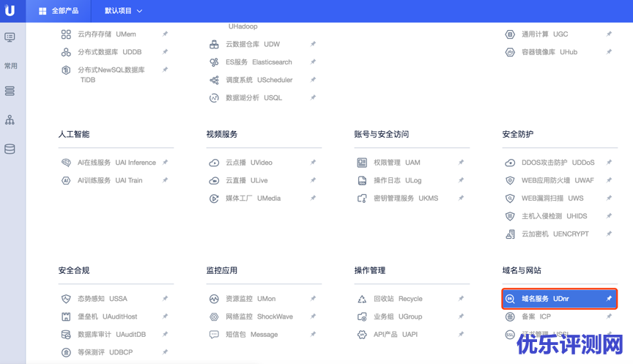Pin the 云内存存储 UMem item
The width and height of the screenshot is (633, 364).
click(165, 34)
